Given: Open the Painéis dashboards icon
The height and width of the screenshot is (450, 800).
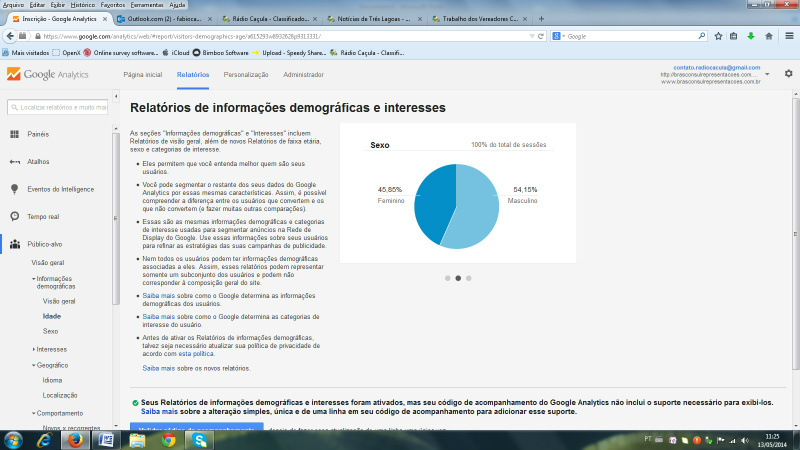Looking at the screenshot, I should pos(15,134).
